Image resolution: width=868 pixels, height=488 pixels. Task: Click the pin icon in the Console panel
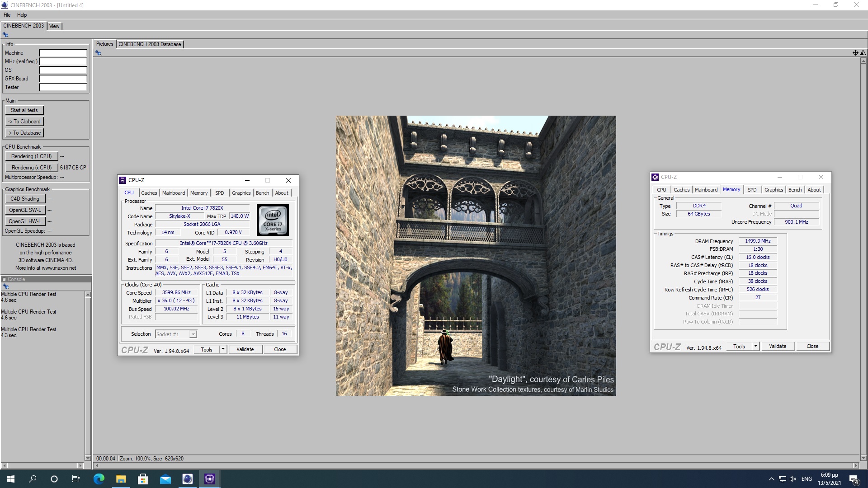click(5, 286)
